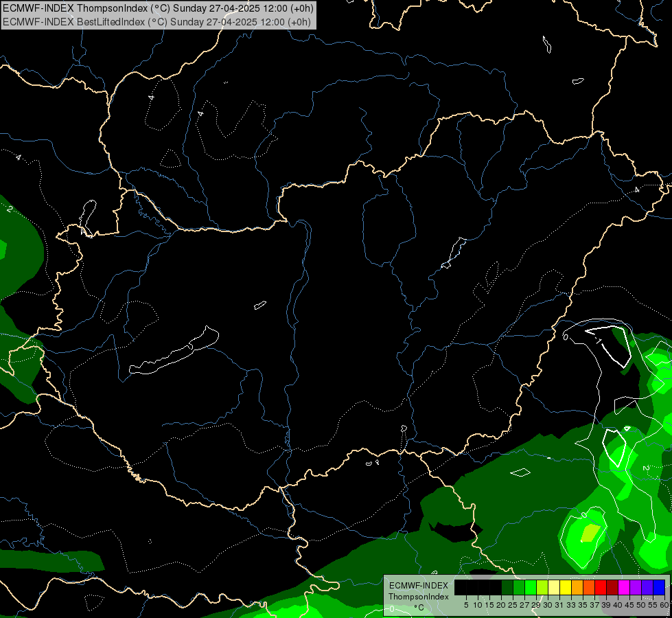Click the red-orange 35-37 legend swatch
The height and width of the screenshot is (618, 672).
[589, 587]
